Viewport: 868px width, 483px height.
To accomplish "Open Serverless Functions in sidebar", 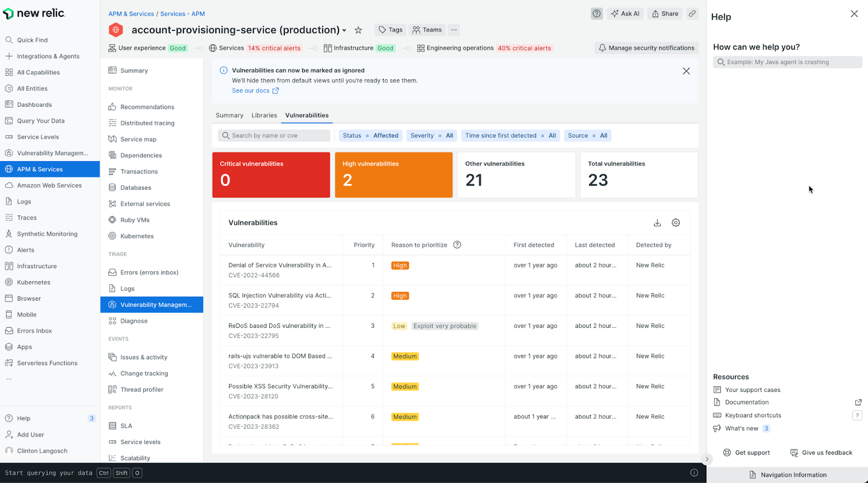I will [x=50, y=363].
